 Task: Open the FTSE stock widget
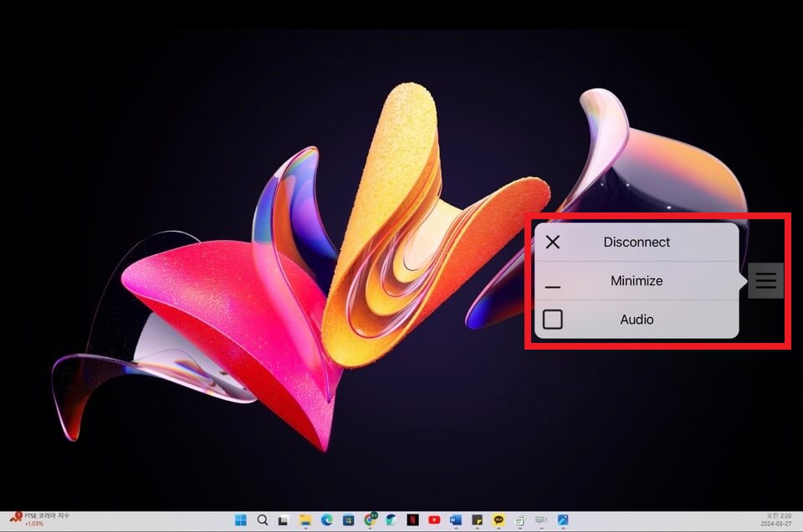pos(40,519)
